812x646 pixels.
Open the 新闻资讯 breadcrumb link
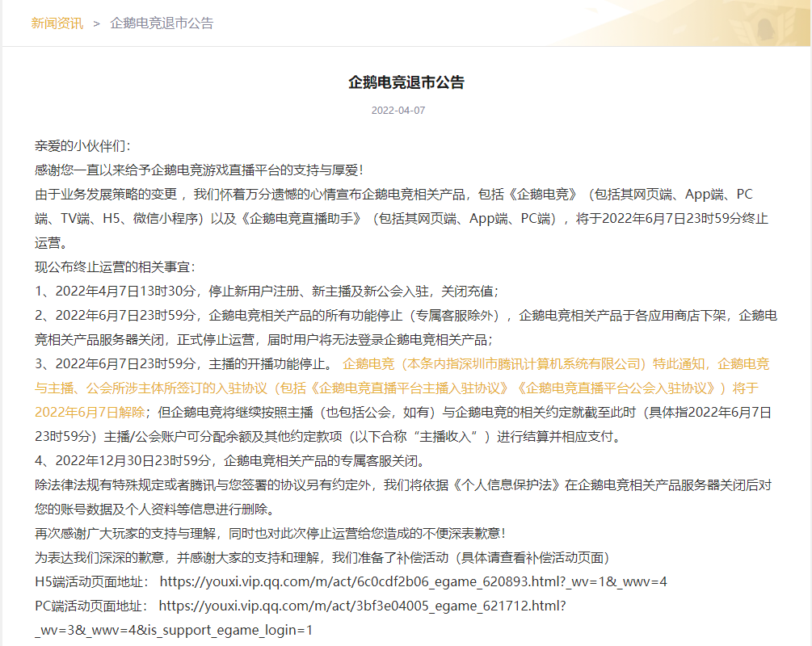coord(57,23)
